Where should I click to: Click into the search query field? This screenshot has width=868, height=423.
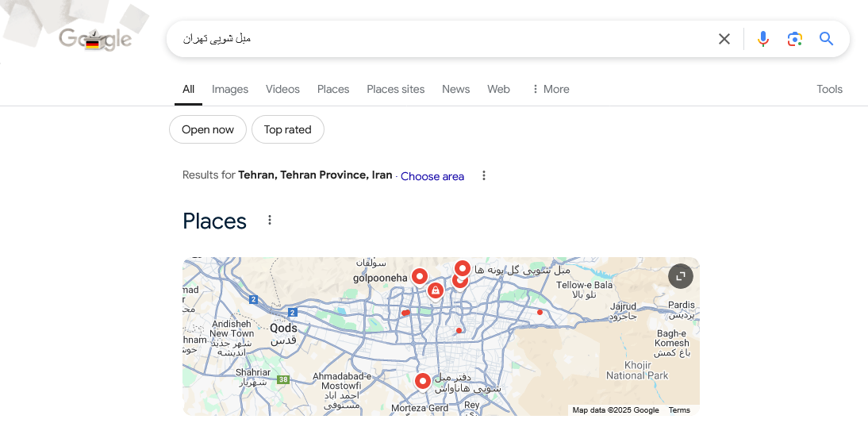443,39
